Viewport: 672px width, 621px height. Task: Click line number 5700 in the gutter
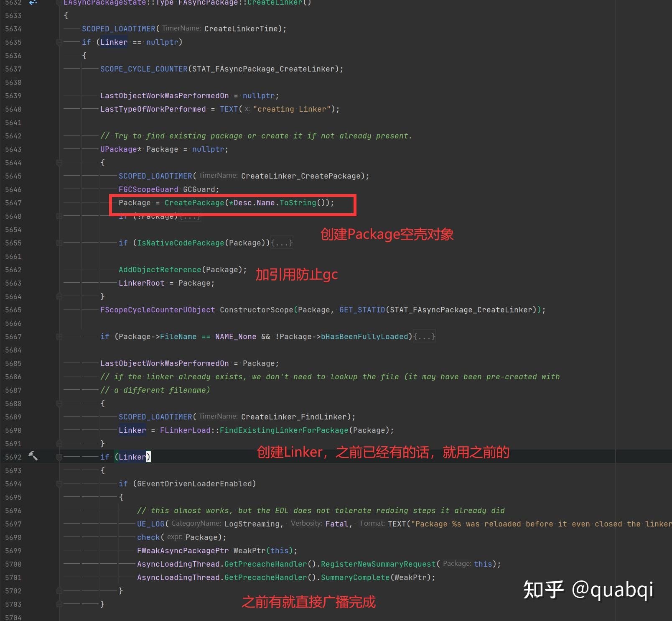(x=13, y=564)
